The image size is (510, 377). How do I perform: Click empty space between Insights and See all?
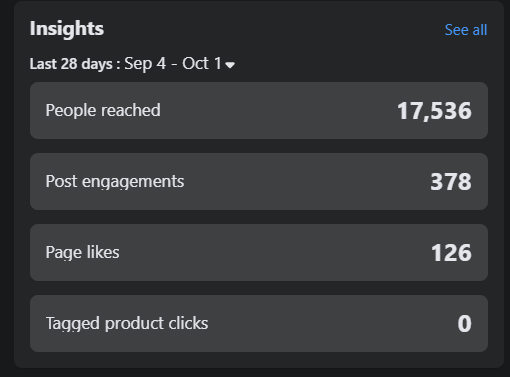[x=273, y=29]
